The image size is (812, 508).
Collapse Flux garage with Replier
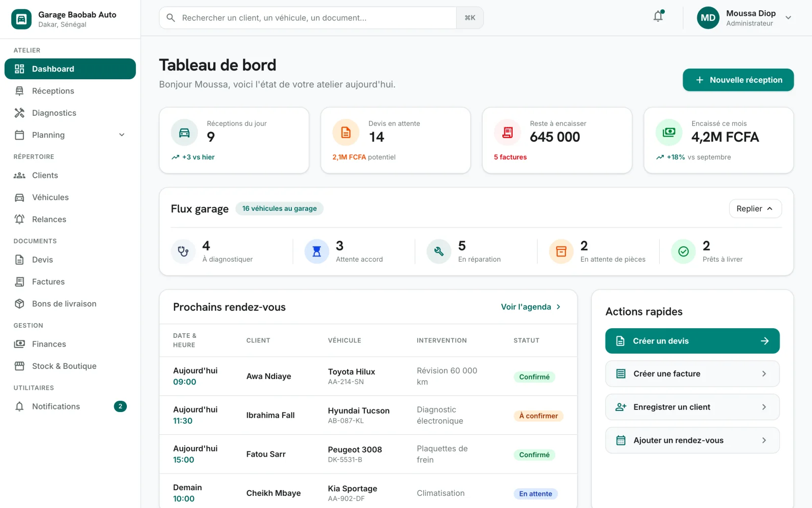click(755, 209)
